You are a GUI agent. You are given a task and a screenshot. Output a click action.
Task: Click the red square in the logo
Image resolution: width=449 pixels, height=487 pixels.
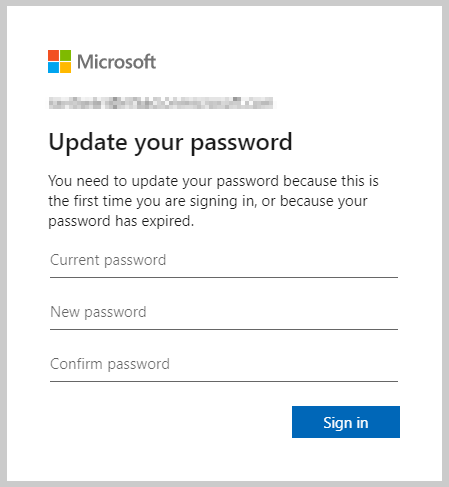53,55
